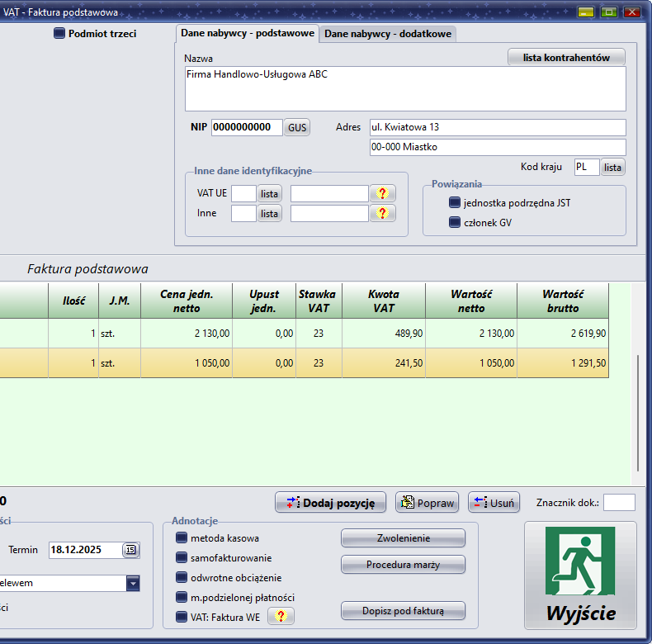The image size is (652, 644).
Task: Check the odwrotne obciążenie option
Action: (182, 578)
